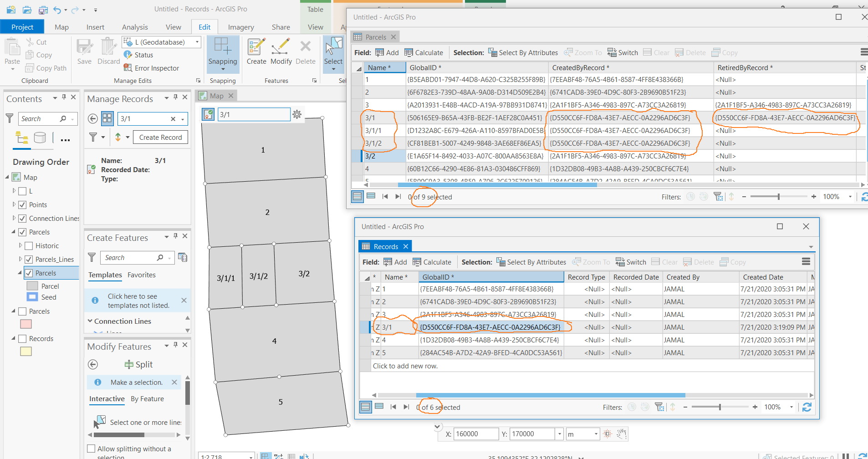Expand the Connection Lines layer
This screenshot has height=459, width=868.
[x=14, y=218]
